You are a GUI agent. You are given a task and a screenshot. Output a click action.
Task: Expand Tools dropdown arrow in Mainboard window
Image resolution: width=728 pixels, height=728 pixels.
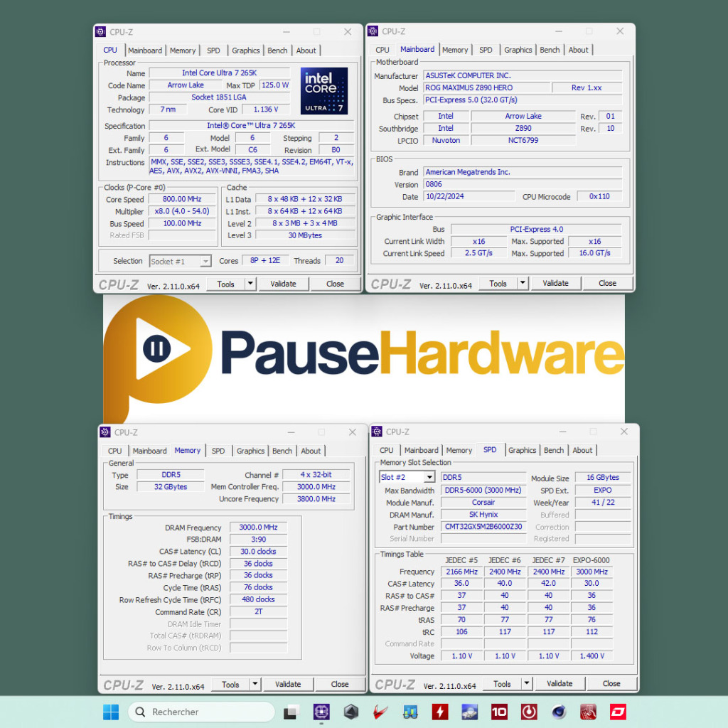pyautogui.click(x=523, y=283)
